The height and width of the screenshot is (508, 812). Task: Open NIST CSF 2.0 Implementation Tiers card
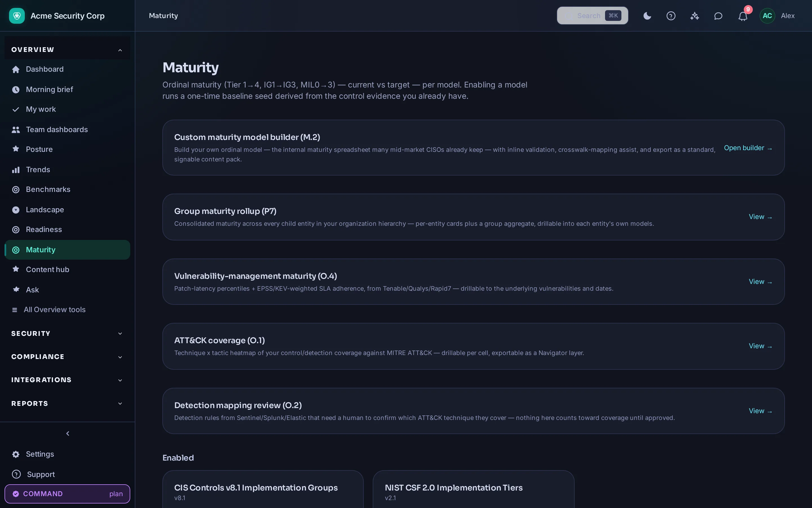[x=473, y=489]
